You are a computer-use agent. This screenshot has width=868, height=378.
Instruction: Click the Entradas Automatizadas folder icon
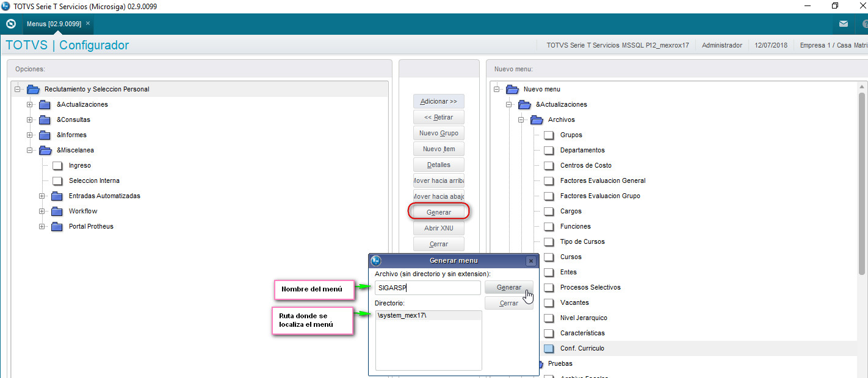(58, 196)
